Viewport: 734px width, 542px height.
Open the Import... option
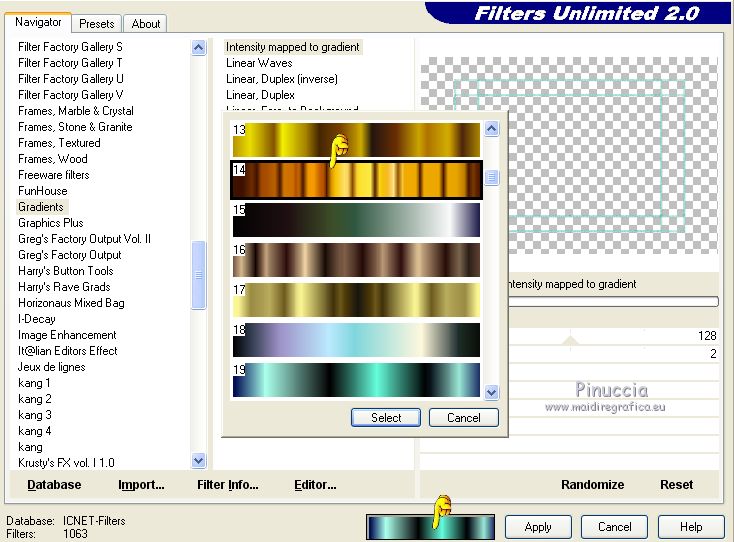[141, 485]
